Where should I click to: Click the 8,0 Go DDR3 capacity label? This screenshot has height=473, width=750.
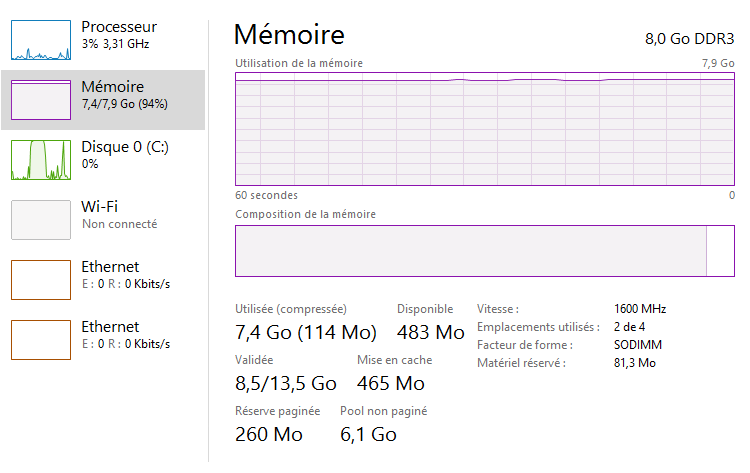[x=690, y=40]
